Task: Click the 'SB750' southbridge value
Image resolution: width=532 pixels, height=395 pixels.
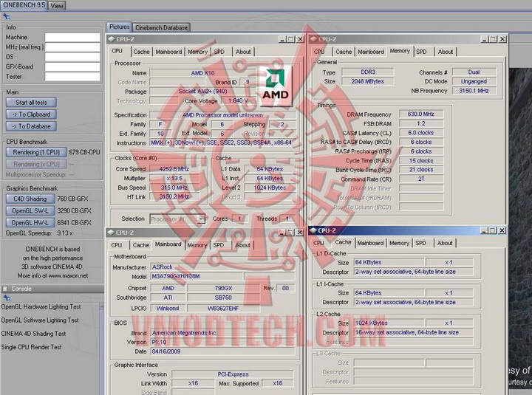Action: point(223,298)
